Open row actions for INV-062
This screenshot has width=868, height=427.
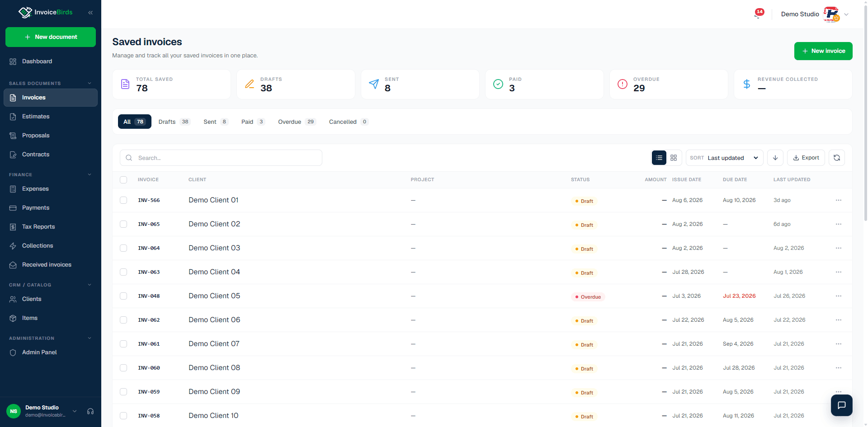click(839, 320)
